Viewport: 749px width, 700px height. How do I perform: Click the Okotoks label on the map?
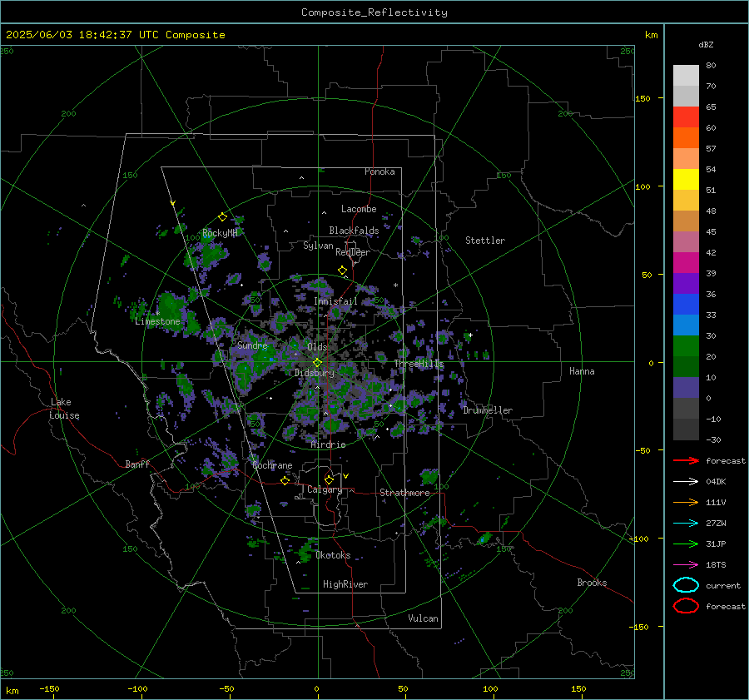[333, 556]
